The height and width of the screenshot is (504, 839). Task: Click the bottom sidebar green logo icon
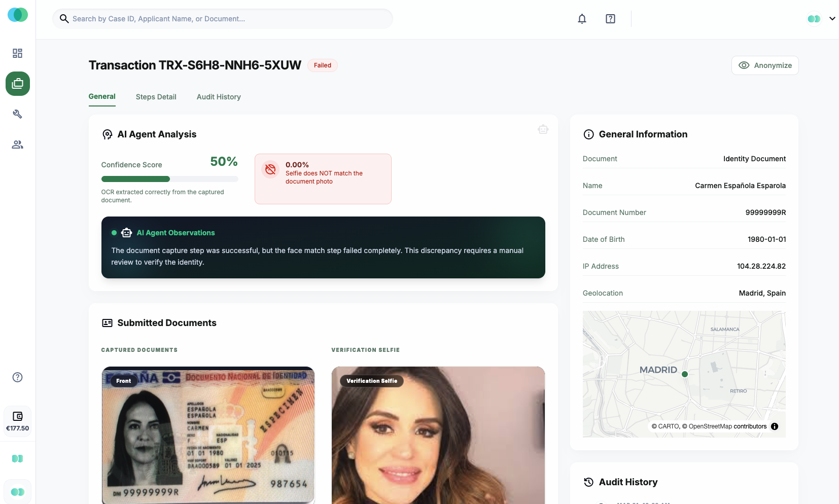tap(18, 492)
